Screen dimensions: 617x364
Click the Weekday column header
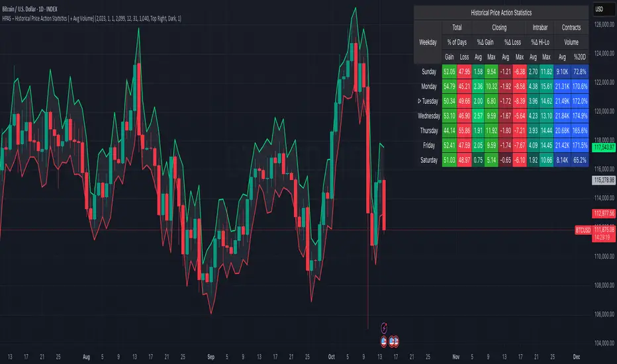tap(428, 42)
